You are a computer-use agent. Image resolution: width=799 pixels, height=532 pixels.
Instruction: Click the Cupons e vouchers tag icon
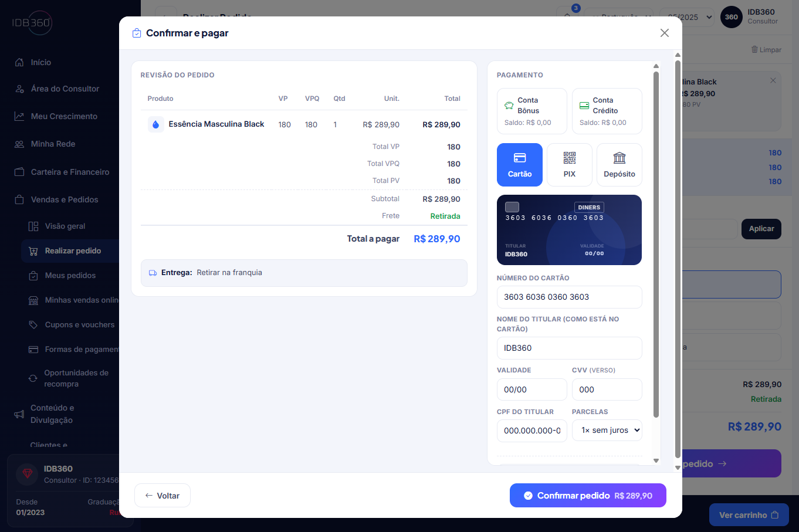pyautogui.click(x=33, y=324)
